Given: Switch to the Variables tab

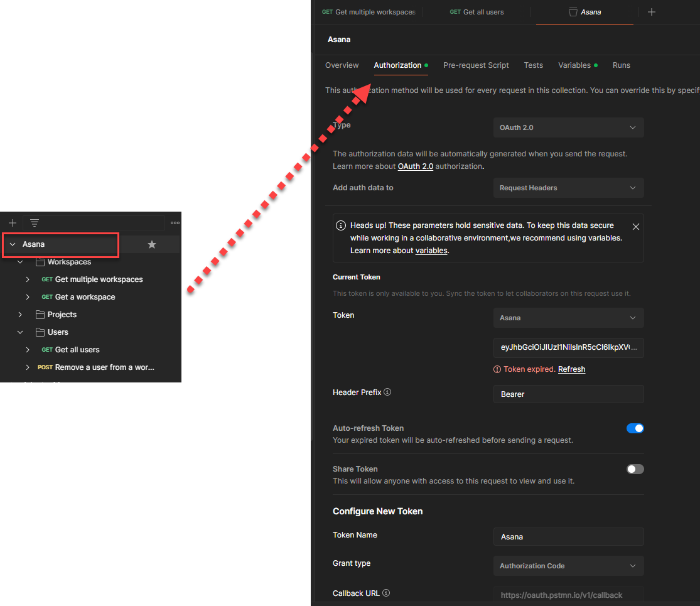Looking at the screenshot, I should tap(577, 65).
